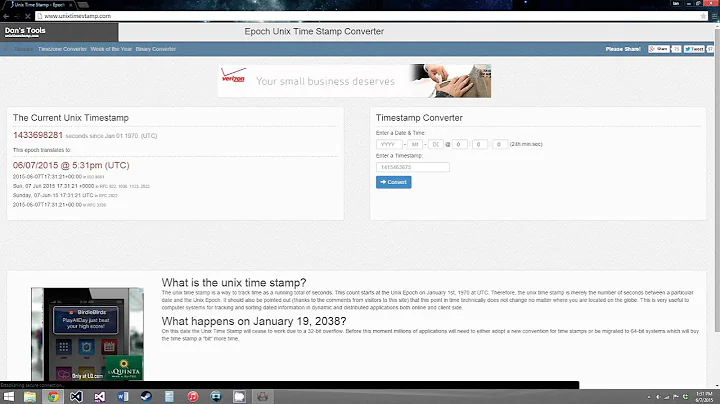This screenshot has width=720, height=404.
Task: Click the Don's Tools logo
Action: pos(25,32)
